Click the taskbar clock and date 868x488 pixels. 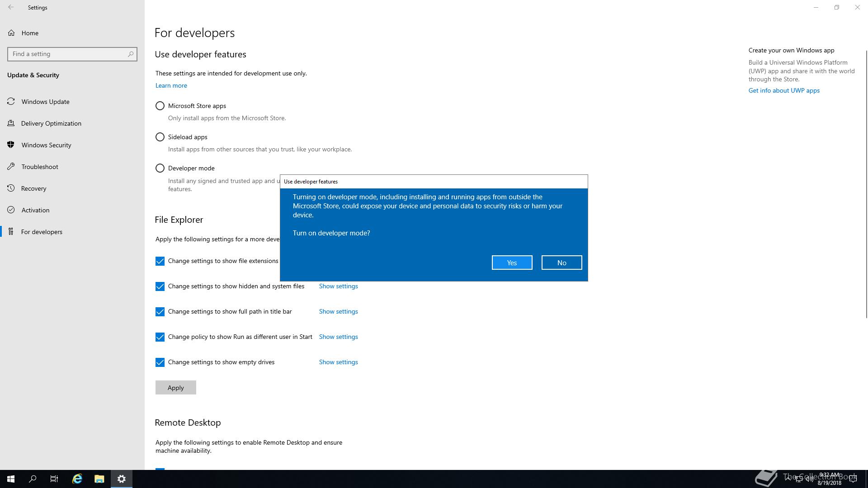(829, 479)
